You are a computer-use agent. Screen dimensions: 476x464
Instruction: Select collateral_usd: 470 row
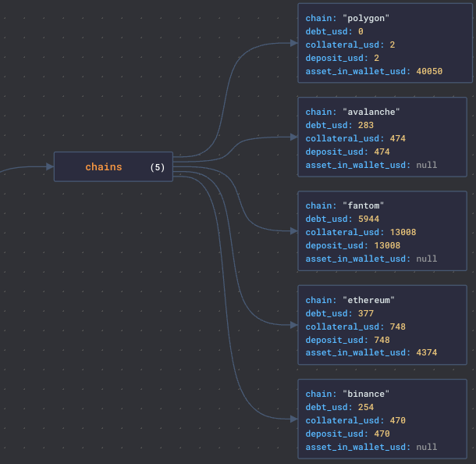pos(356,420)
